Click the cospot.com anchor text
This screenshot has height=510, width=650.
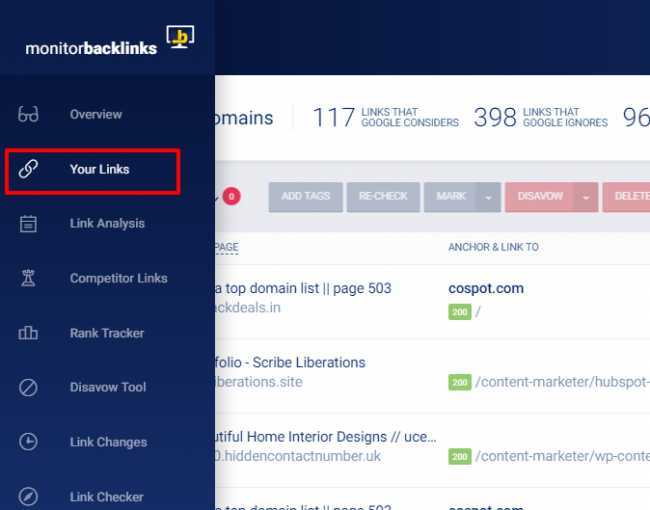click(x=486, y=288)
